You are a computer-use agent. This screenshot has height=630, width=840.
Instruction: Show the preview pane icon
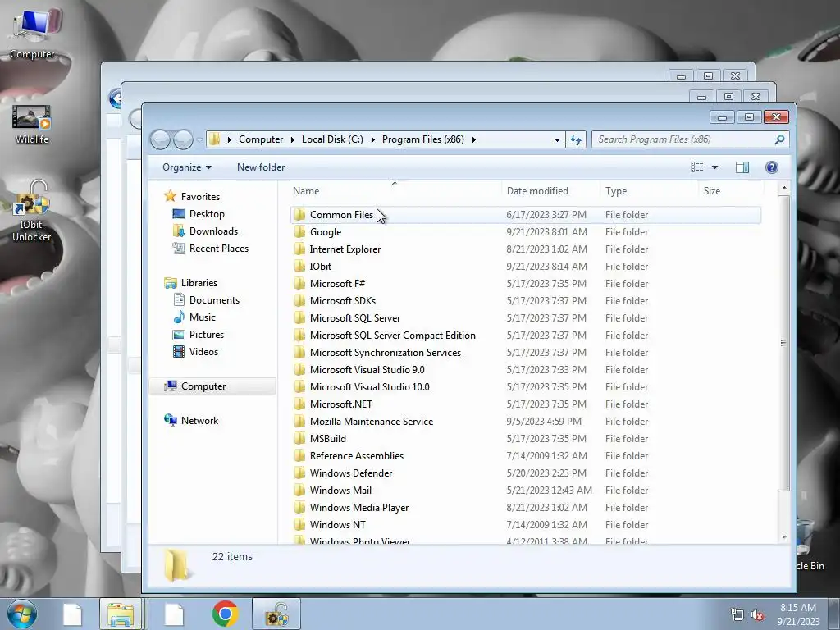pos(742,167)
